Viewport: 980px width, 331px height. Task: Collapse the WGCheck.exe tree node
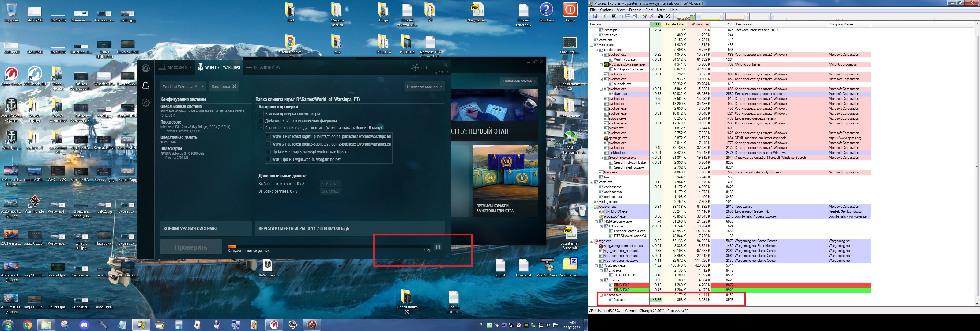click(597, 265)
